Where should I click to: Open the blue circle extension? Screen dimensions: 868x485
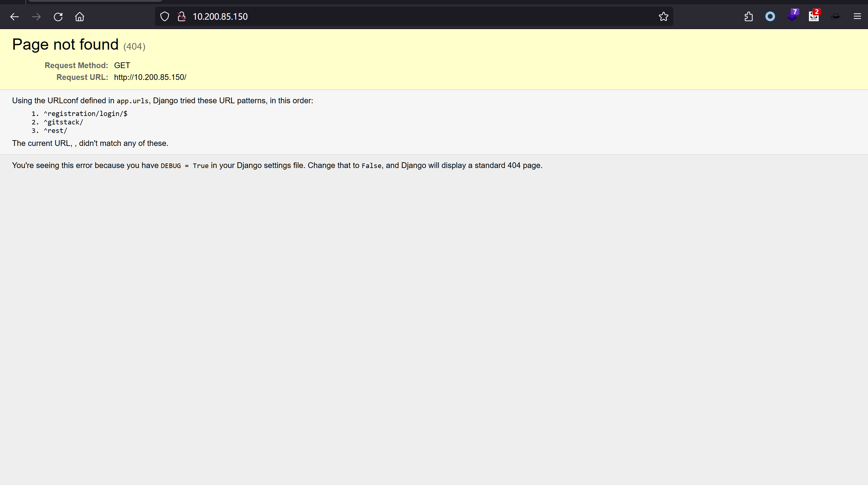click(770, 17)
